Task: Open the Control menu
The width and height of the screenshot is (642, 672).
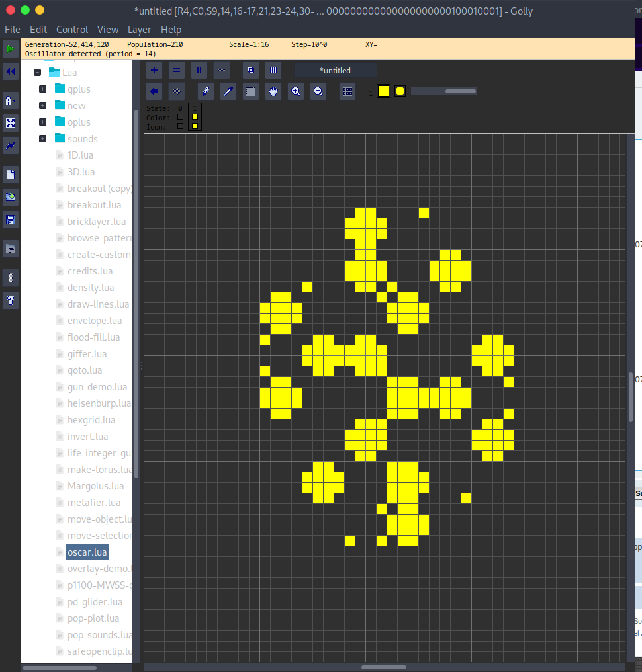Action: 72,30
